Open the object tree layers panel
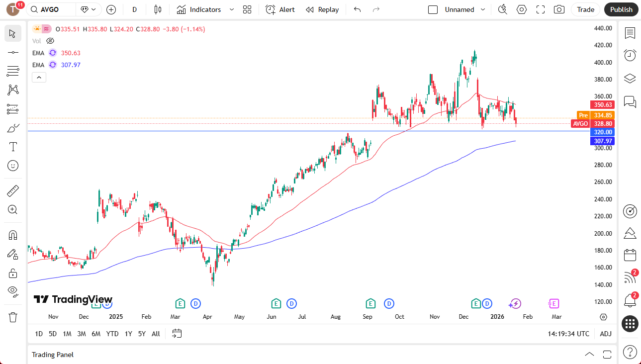641x364 pixels. (630, 79)
